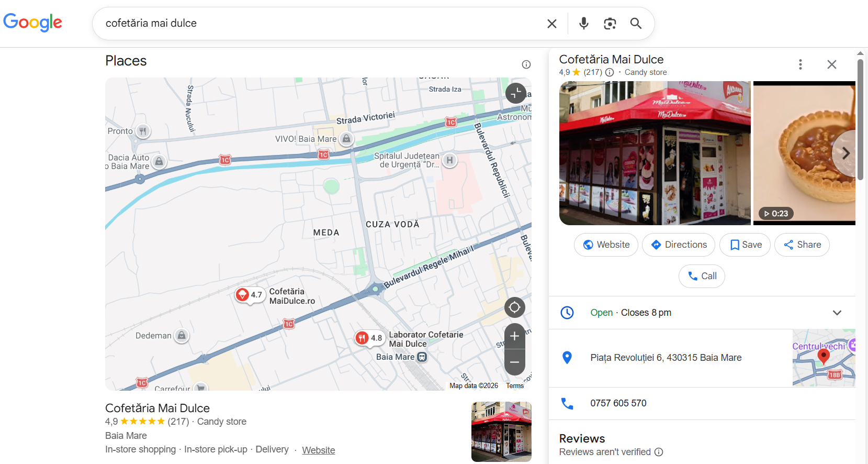The width and height of the screenshot is (868, 464).
Task: Click the Baia Mare train station icon
Action: (422, 357)
